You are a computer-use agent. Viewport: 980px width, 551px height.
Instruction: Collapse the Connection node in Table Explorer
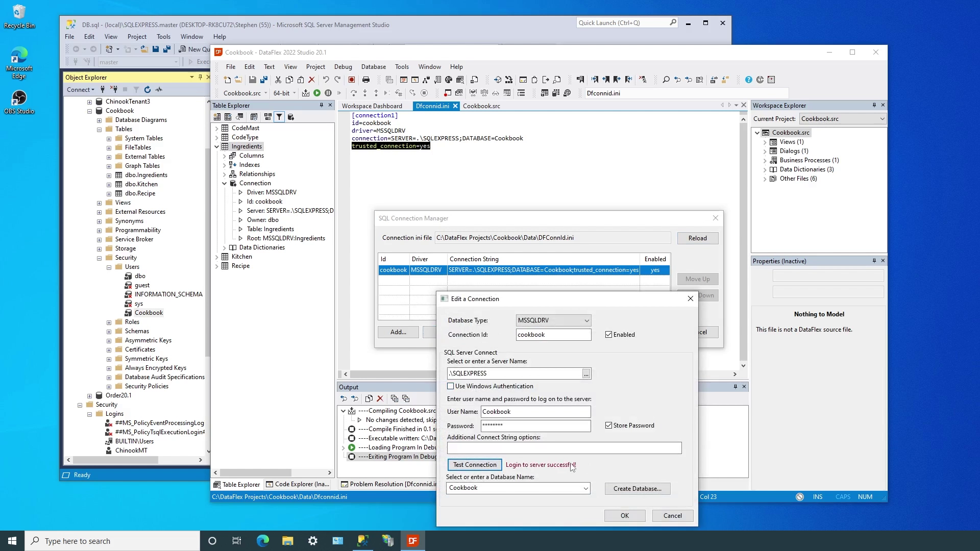coord(225,183)
